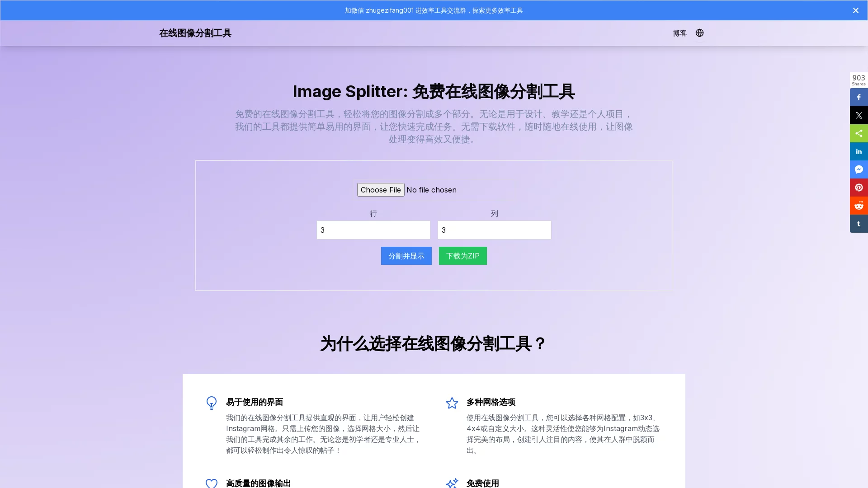Open the 博客 blog page
Viewport: 868px width, 488px height.
click(679, 33)
